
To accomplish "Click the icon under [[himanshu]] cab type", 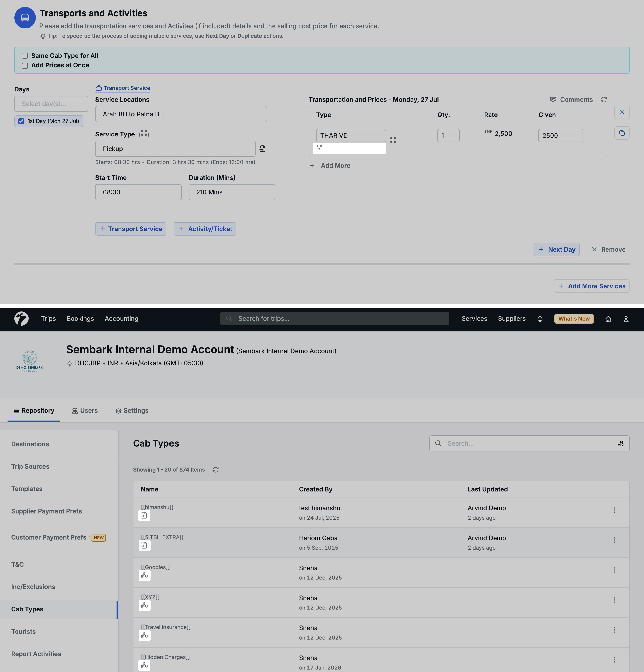I will (x=144, y=515).
